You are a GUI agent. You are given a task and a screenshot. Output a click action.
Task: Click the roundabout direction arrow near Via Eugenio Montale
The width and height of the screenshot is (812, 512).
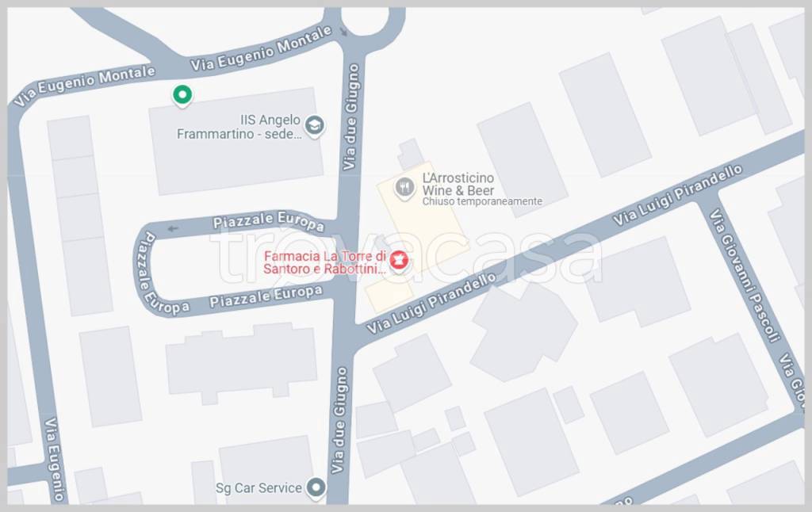pos(343,32)
